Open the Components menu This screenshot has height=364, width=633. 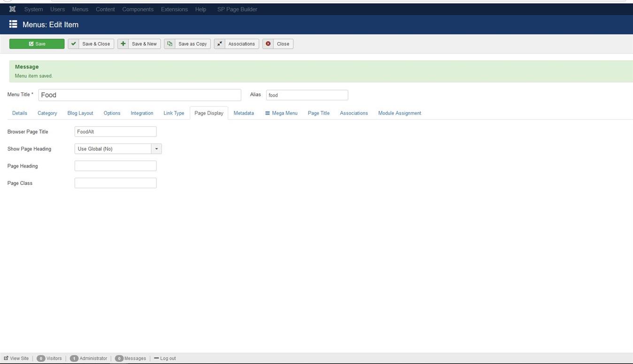138,9
